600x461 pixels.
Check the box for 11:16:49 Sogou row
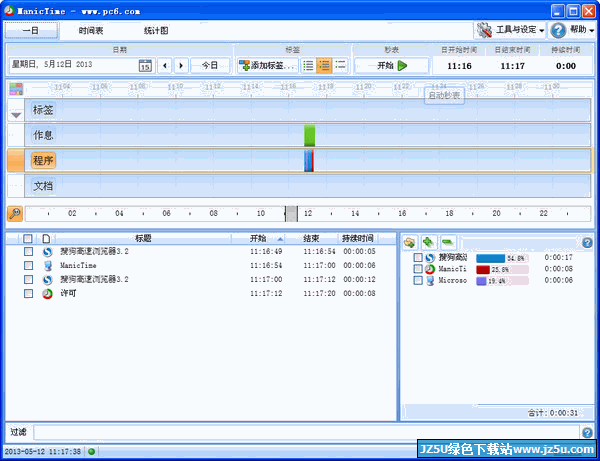click(28, 252)
